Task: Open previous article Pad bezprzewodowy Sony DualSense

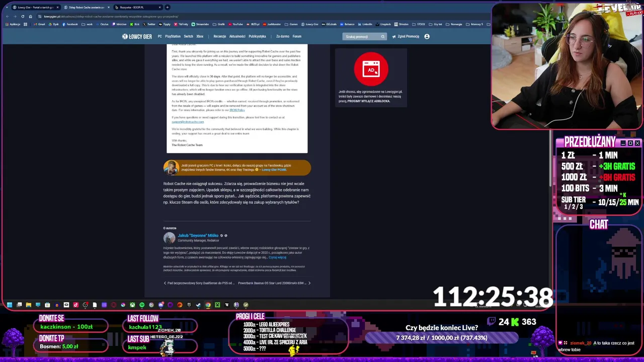Action: pos(199,283)
